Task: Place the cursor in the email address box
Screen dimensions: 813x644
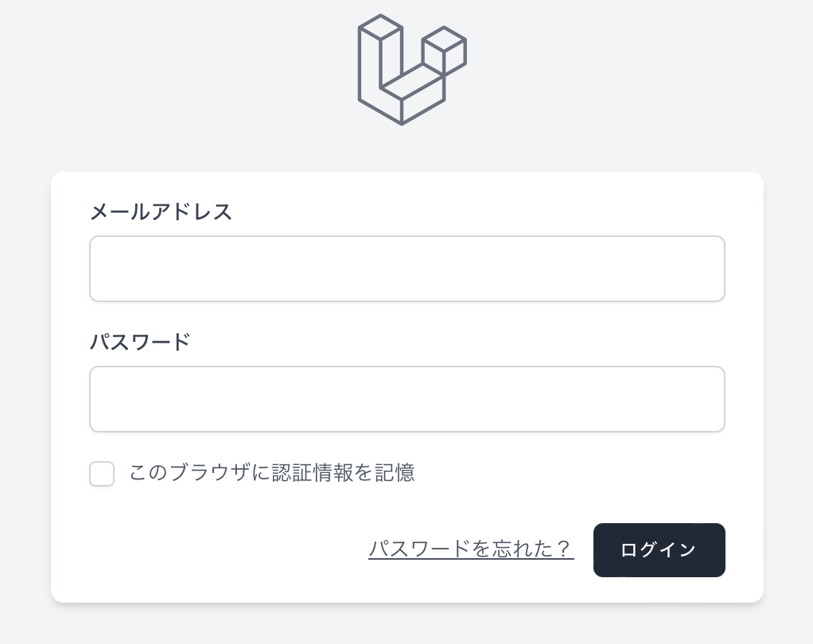Action: coord(407,269)
